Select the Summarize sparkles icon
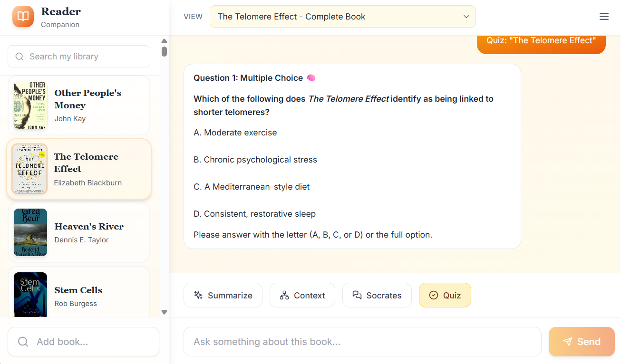Image resolution: width=621 pixels, height=364 pixels. pos(199,295)
